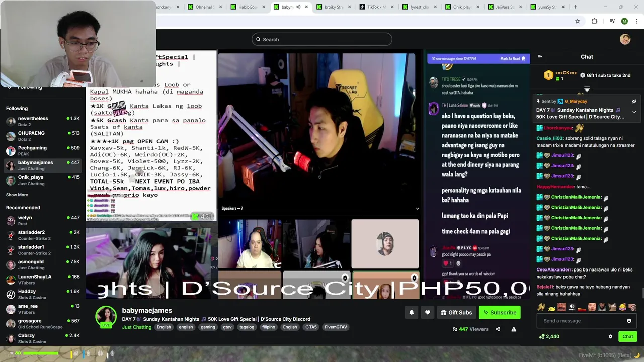Expand Following list with Show more
Image resolution: width=644 pixels, height=362 pixels.
pyautogui.click(x=17, y=195)
